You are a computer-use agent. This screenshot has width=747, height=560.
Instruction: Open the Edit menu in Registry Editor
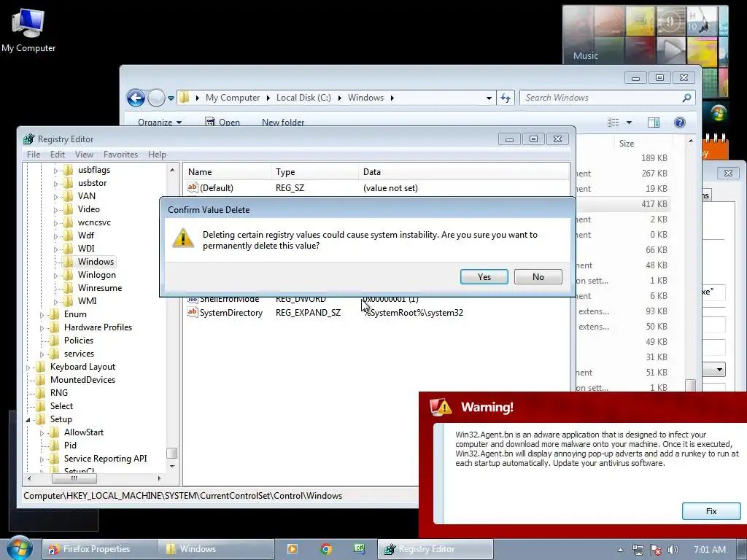(57, 155)
